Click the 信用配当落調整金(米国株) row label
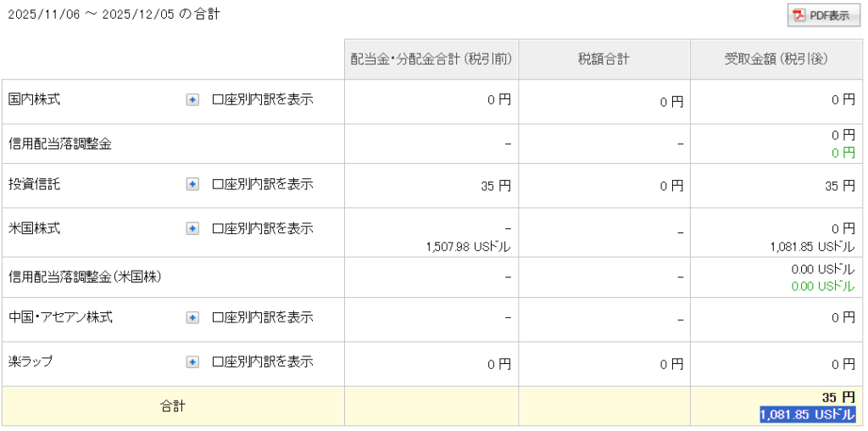 [x=85, y=277]
